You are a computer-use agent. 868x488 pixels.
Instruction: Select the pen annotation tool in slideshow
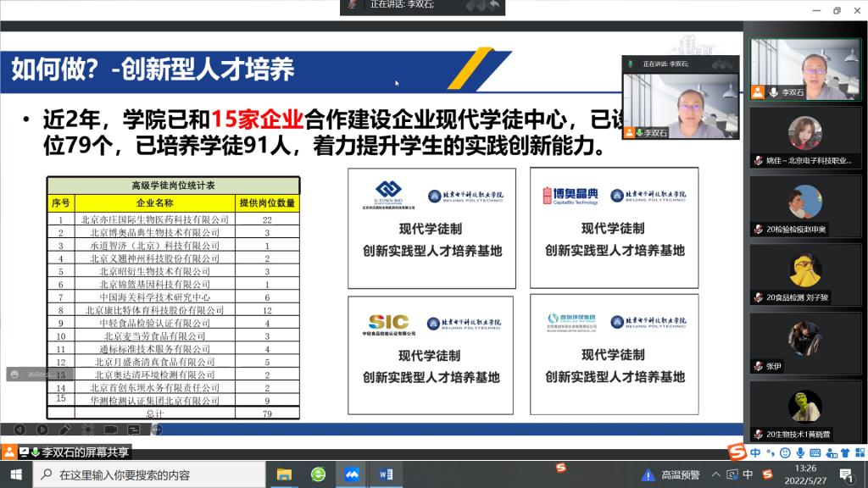pyautogui.click(x=64, y=430)
